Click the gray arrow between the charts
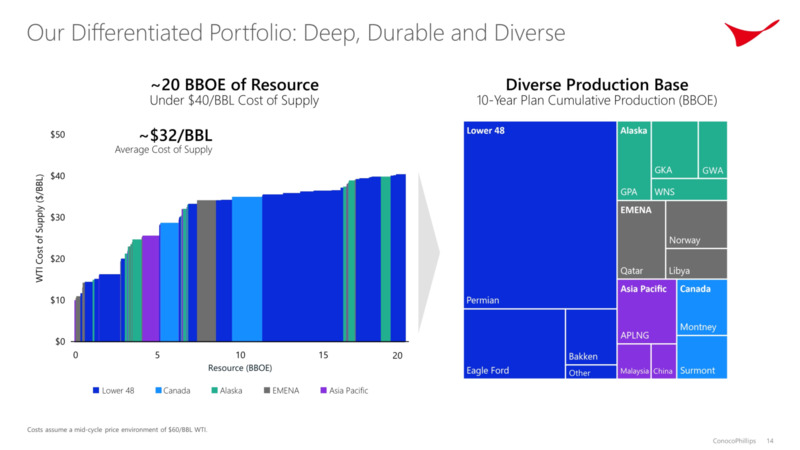The height and width of the screenshot is (450, 800). click(429, 253)
